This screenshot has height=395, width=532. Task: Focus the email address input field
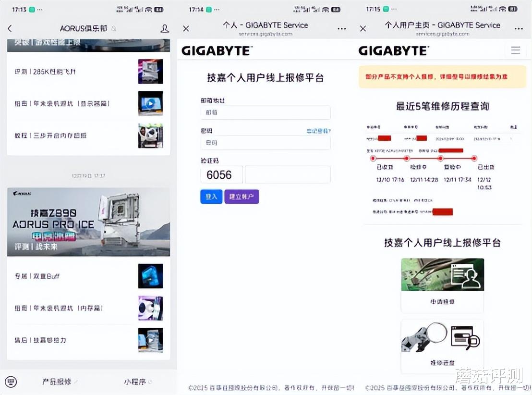point(266,112)
